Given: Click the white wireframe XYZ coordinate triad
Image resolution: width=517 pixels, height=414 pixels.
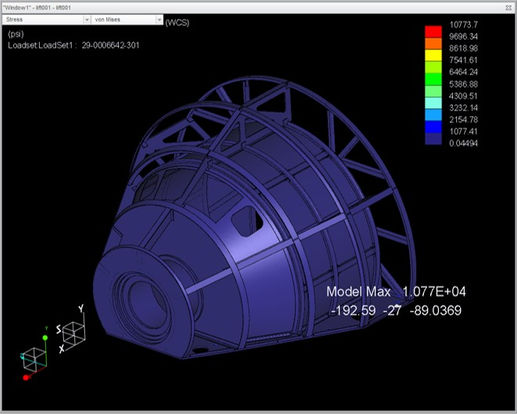Looking at the screenshot, I should tap(72, 329).
